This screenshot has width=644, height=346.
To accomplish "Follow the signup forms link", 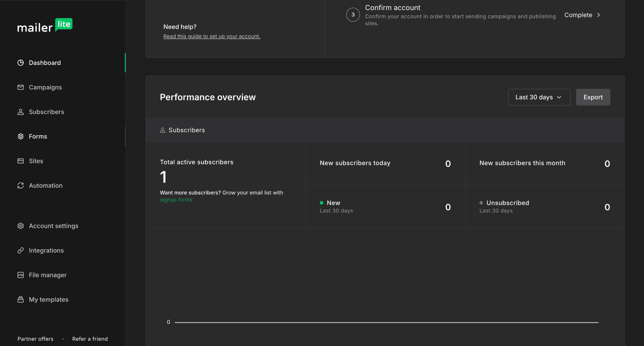I will point(176,200).
